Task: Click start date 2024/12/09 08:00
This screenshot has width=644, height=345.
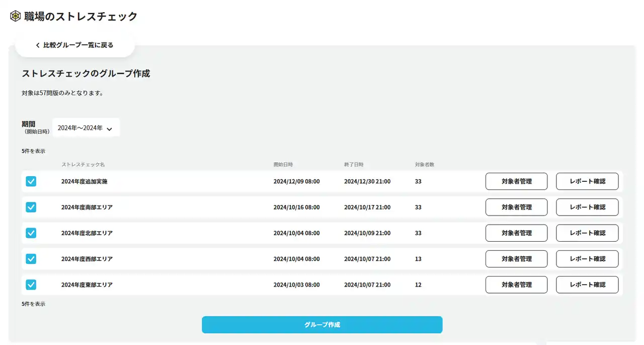Action: tap(296, 181)
